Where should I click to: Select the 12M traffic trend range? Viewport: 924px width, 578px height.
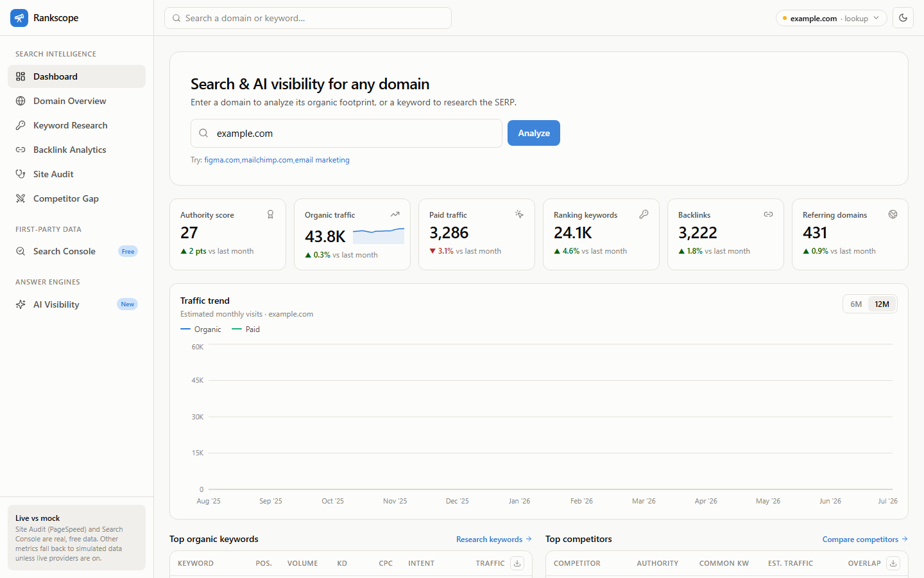coord(882,304)
